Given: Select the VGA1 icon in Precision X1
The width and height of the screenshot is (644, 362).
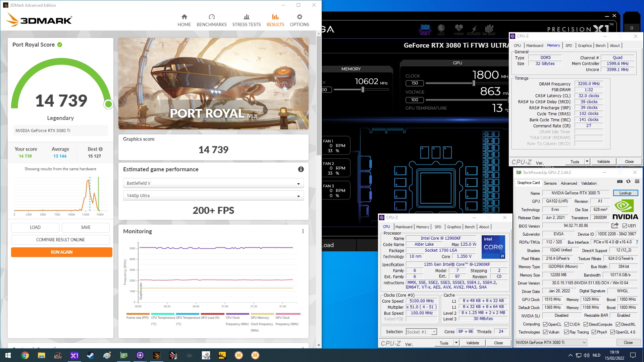Looking at the screenshot, I should pyautogui.click(x=425, y=30).
